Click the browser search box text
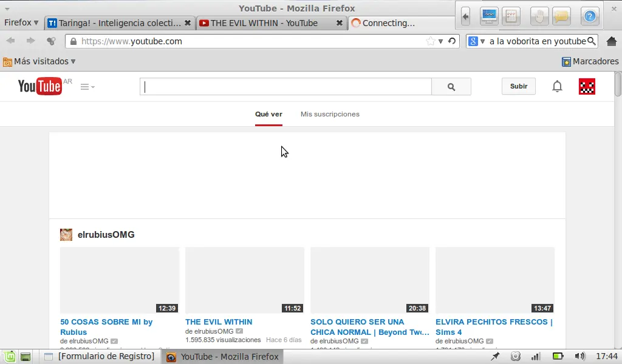Image resolution: width=622 pixels, height=364 pixels. 537,41
